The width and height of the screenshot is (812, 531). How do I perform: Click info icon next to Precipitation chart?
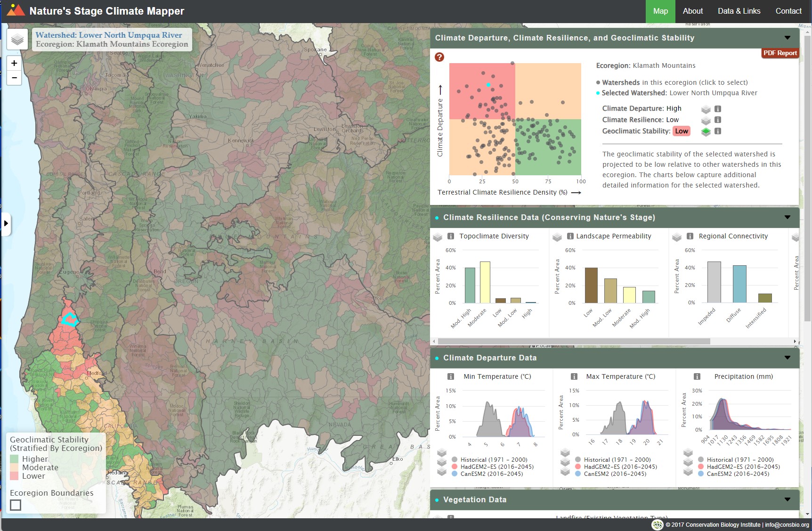[697, 376]
